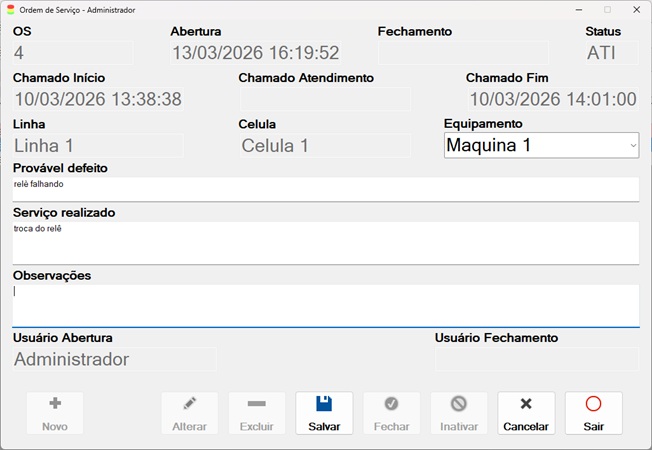Image resolution: width=652 pixels, height=450 pixels.
Task: Click the empty Fechamento field
Action: (463, 53)
